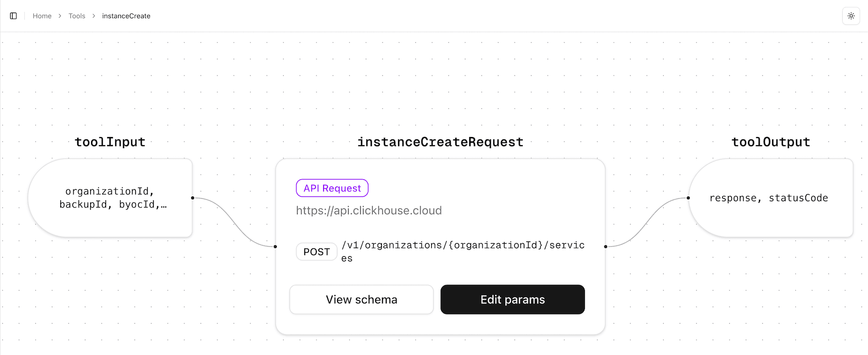Open Tools breadcrumb link
This screenshot has width=868, height=355.
coord(77,16)
